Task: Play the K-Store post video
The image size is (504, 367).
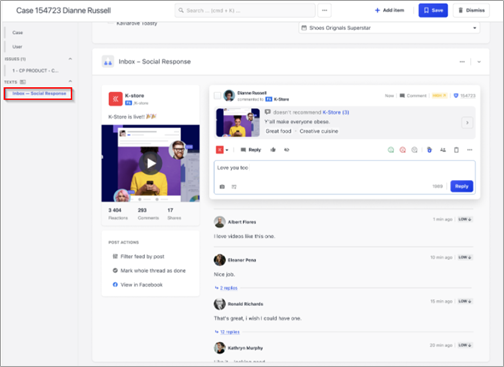Action: click(x=151, y=163)
